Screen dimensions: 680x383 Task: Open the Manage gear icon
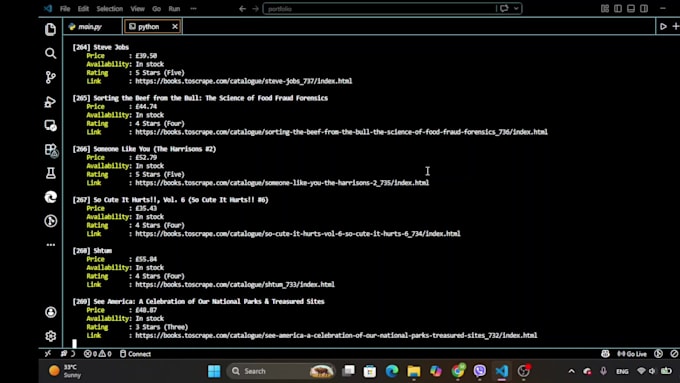point(50,336)
